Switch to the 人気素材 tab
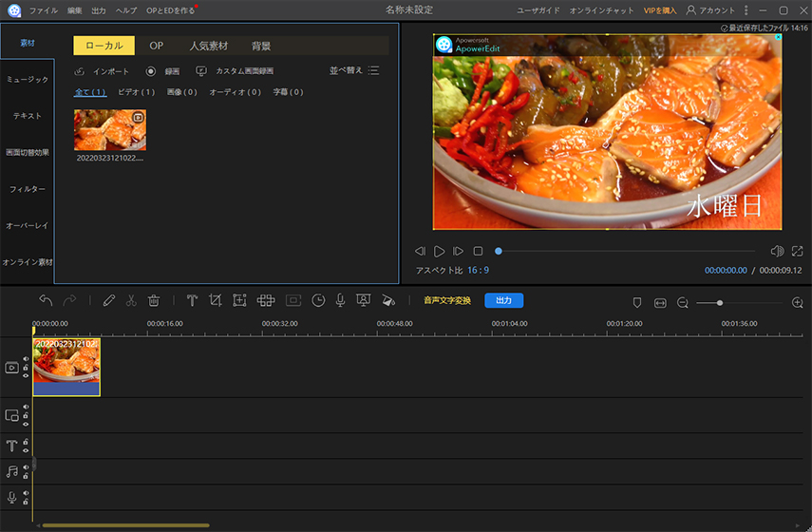This screenshot has height=532, width=812. 208,46
